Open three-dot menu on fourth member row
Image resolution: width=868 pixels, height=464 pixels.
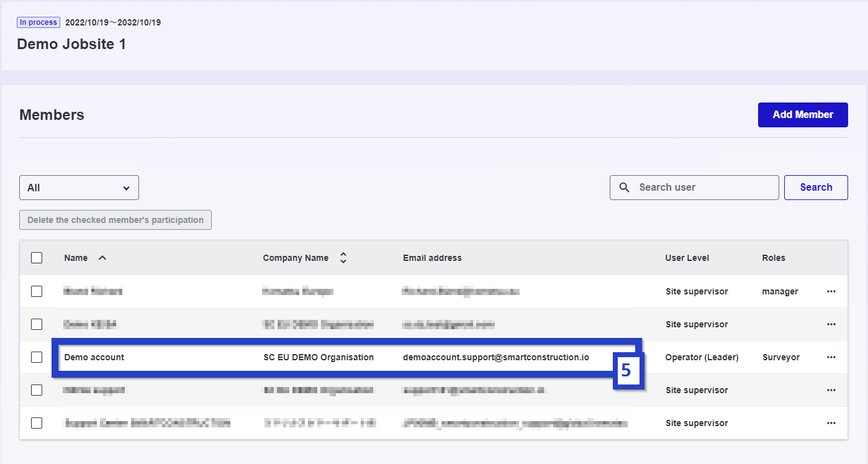[x=831, y=390]
